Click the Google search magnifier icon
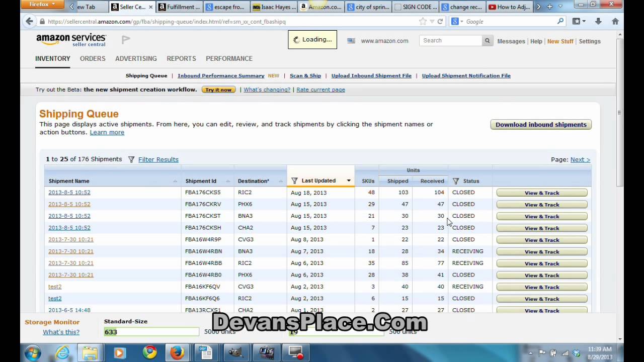Viewport: 644px width, 362px height. pyautogui.click(x=560, y=21)
